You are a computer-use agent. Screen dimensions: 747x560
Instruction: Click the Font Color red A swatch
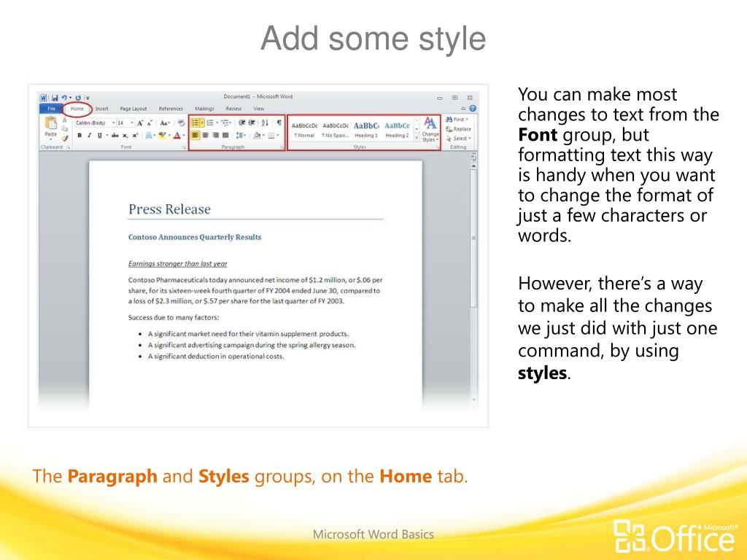tap(177, 136)
